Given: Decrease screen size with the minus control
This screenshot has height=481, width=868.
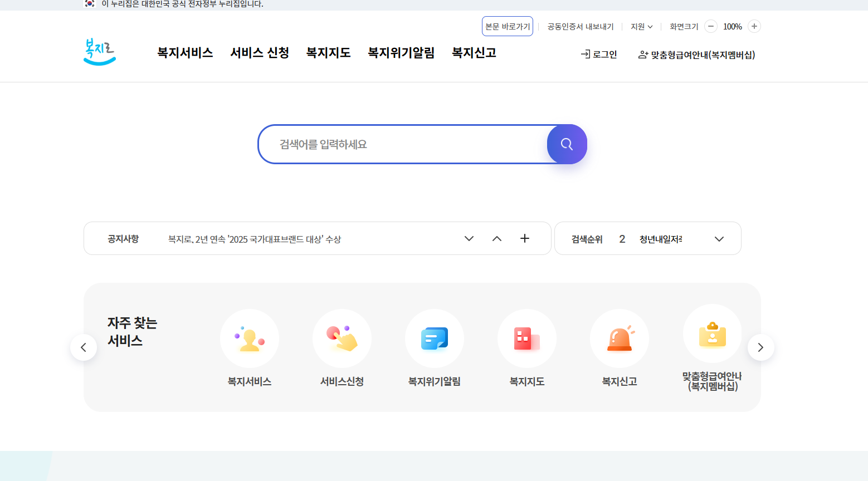Looking at the screenshot, I should [710, 26].
